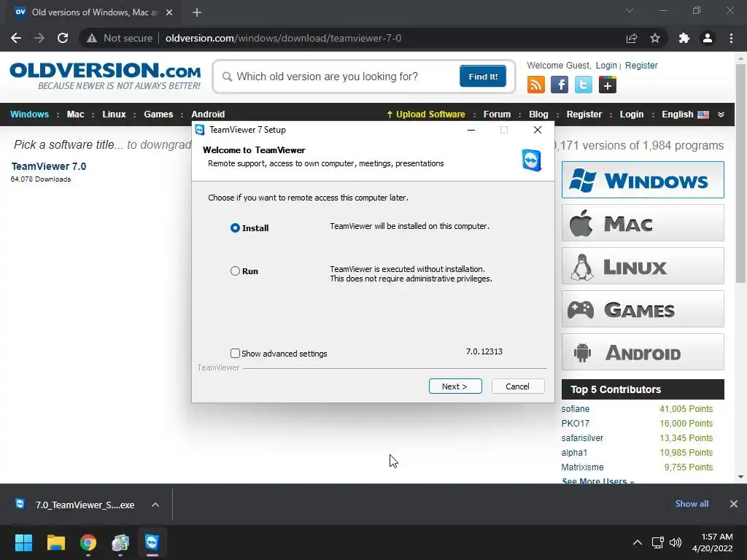Open the Forum menu item
Screen dimensions: 747x560
497,114
